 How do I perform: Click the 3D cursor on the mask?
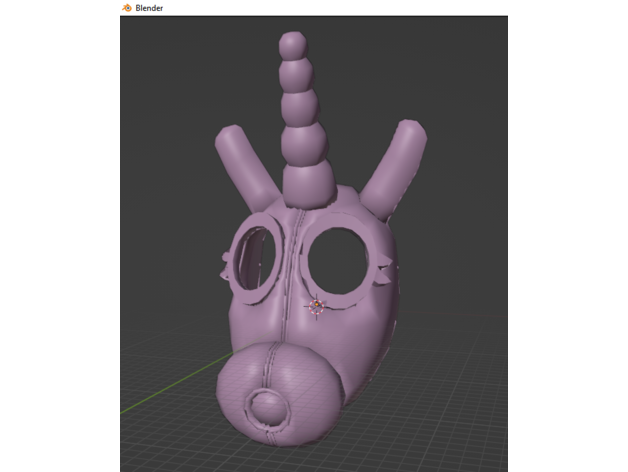[x=316, y=306]
